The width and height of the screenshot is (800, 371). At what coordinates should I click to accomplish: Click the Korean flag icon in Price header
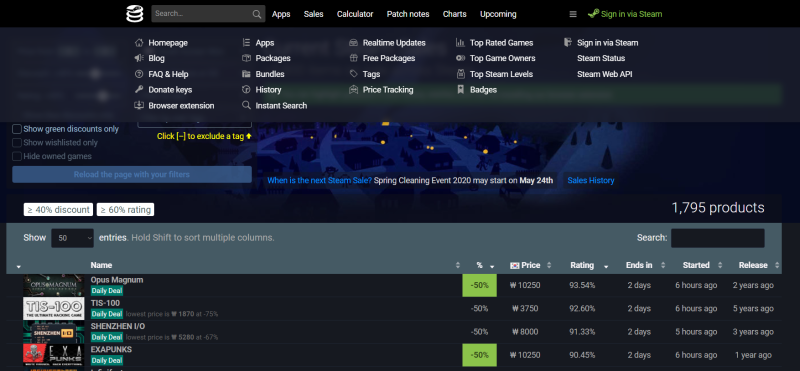pos(514,265)
